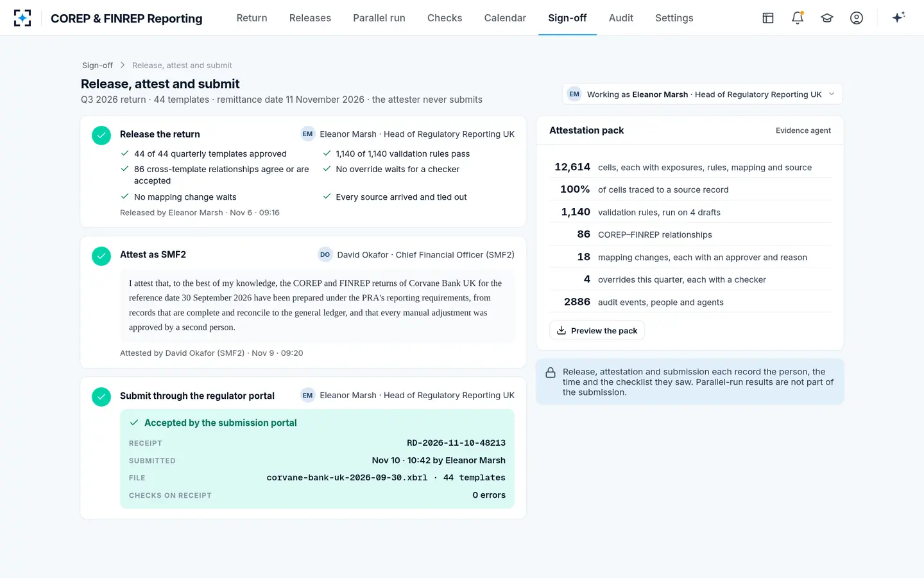Go to Sign-off in the breadcrumb
The width and height of the screenshot is (924, 578).
(x=98, y=66)
